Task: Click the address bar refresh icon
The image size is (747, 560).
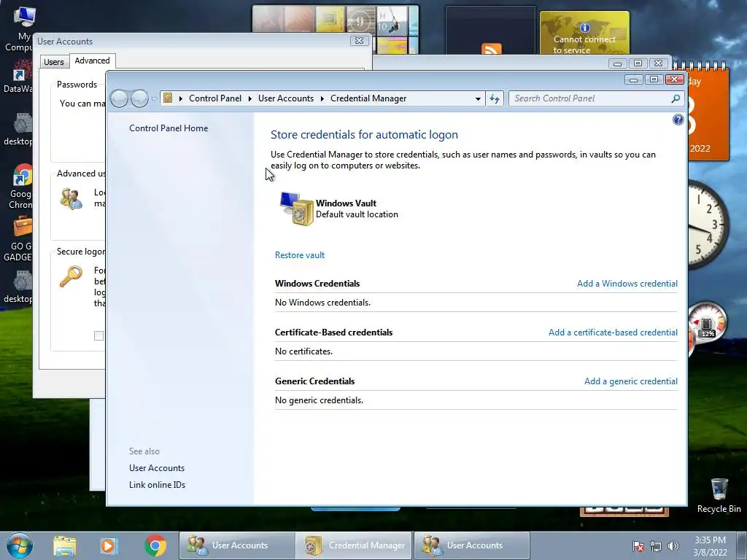Action: (495, 98)
